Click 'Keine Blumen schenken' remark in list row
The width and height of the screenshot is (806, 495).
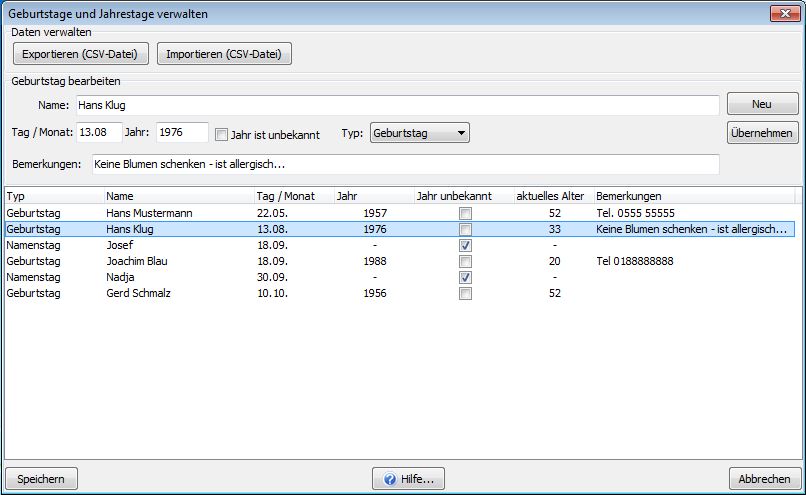click(x=691, y=229)
